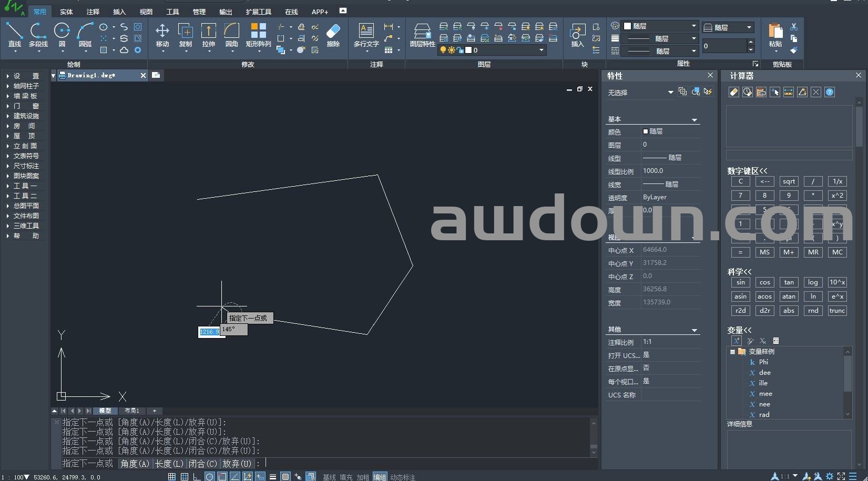
Task: Open the 多行文字 multiline text tool
Action: tap(366, 35)
